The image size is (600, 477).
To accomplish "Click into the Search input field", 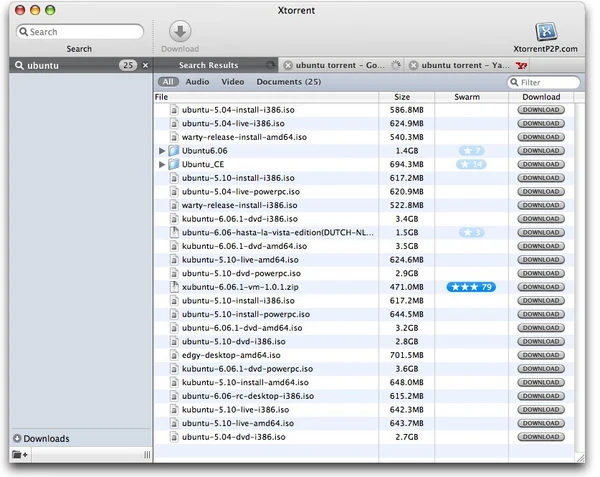I will 80,32.
